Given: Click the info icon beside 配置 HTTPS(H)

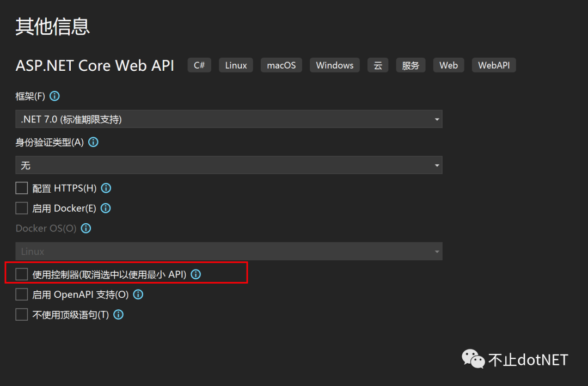Looking at the screenshot, I should click(106, 188).
